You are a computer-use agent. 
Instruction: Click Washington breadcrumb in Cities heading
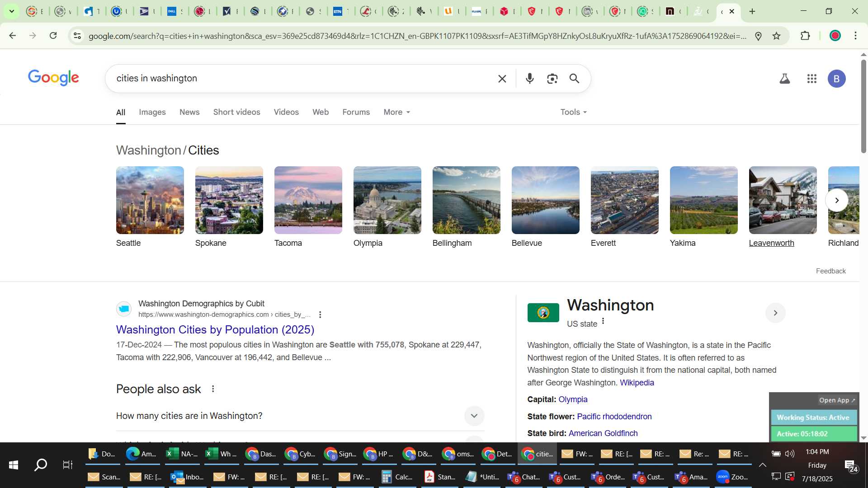[148, 150]
